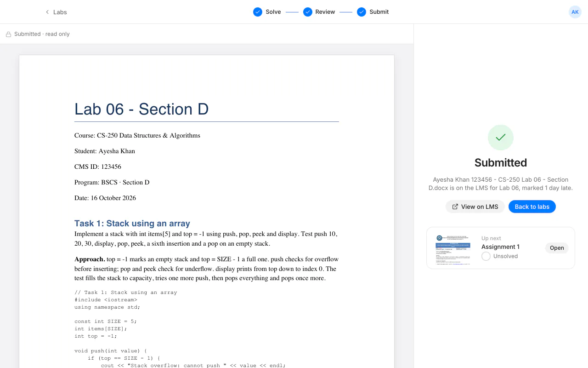The image size is (588, 368).
Task: Click the Solve step checkmark icon
Action: (x=258, y=12)
